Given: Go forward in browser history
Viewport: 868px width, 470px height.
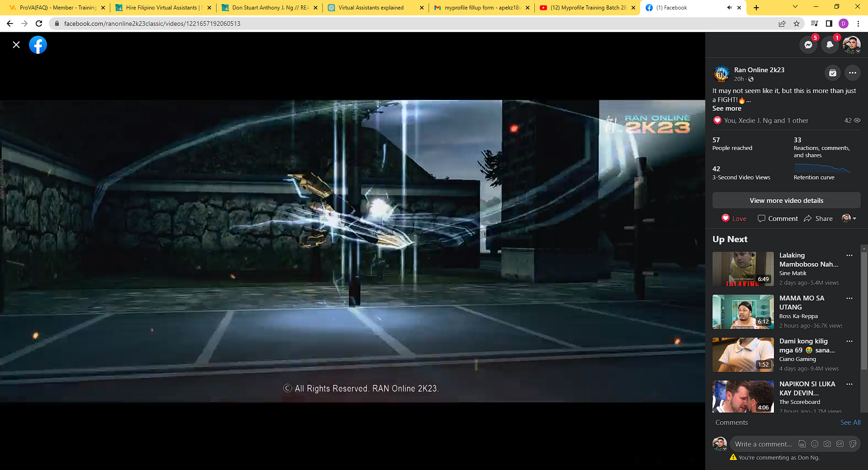Looking at the screenshot, I should (x=24, y=23).
